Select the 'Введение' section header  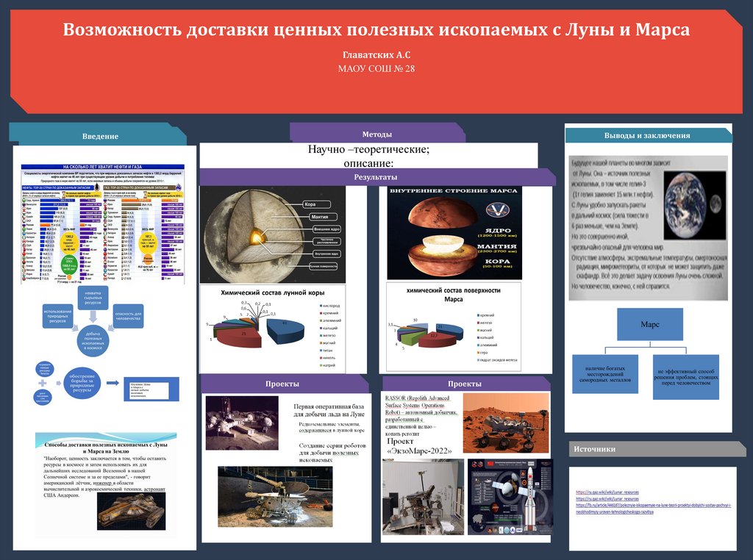tap(99, 137)
